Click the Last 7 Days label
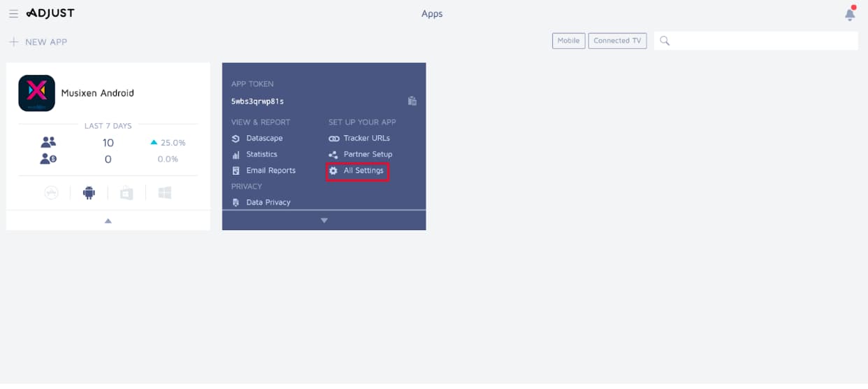 (108, 126)
